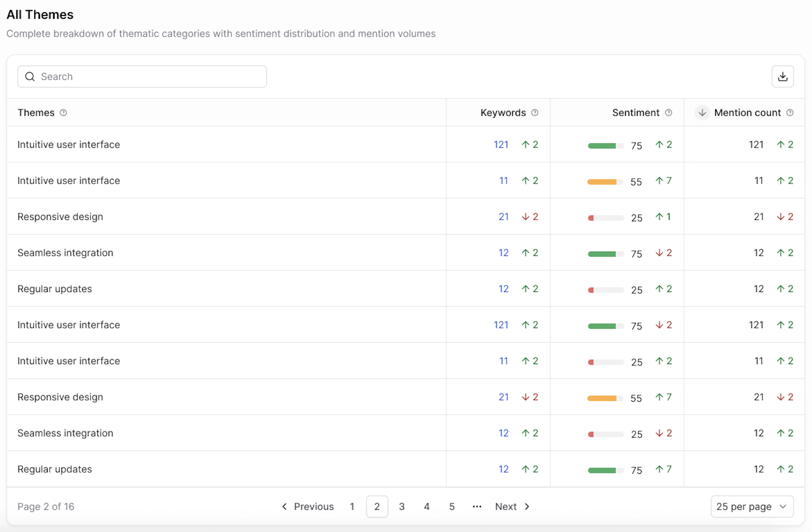This screenshot has width=812, height=532.
Task: Jump to page 1
Action: (x=352, y=506)
